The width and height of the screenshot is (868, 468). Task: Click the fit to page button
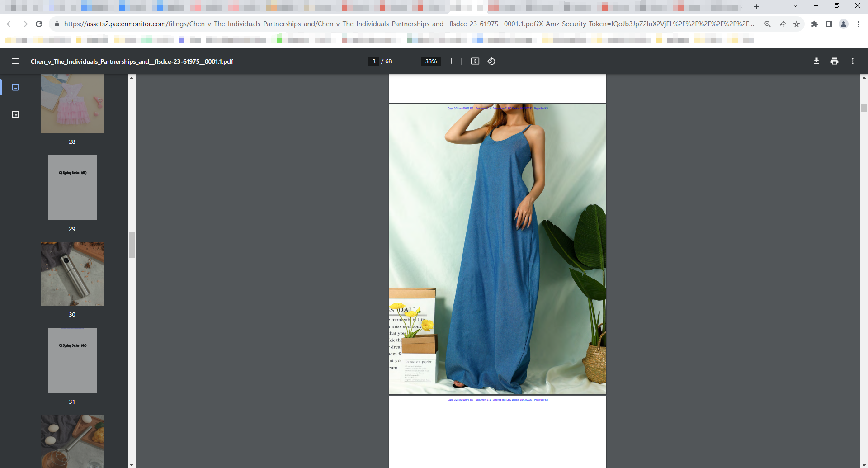475,61
